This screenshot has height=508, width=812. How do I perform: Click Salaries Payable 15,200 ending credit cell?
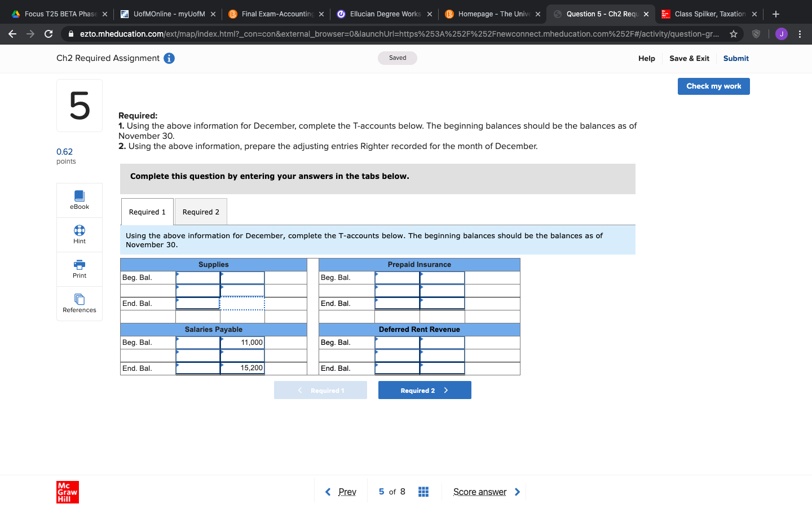tap(242, 368)
